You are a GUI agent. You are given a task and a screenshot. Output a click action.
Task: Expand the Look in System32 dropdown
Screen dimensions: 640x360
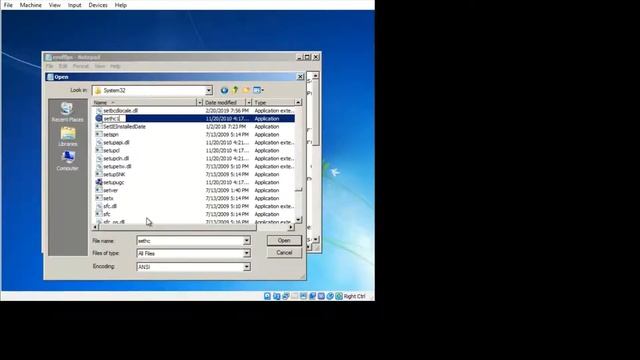[209, 90]
